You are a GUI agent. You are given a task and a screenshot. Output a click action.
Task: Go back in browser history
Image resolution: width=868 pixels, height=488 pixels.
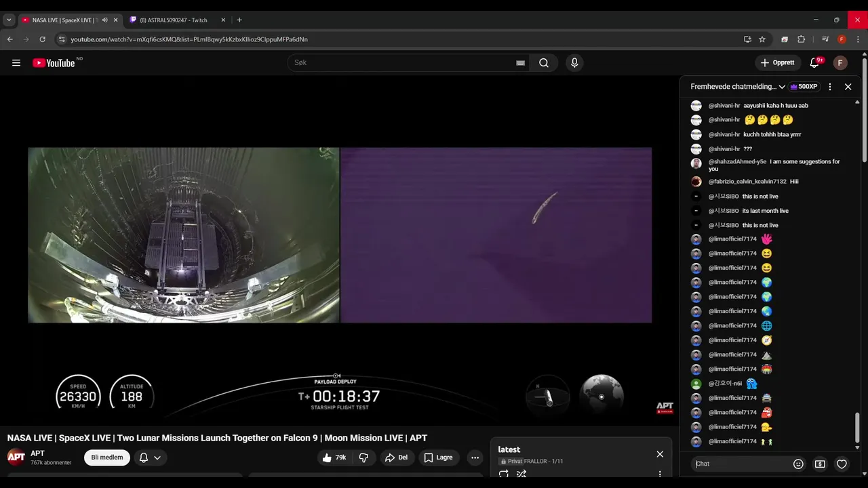point(10,39)
